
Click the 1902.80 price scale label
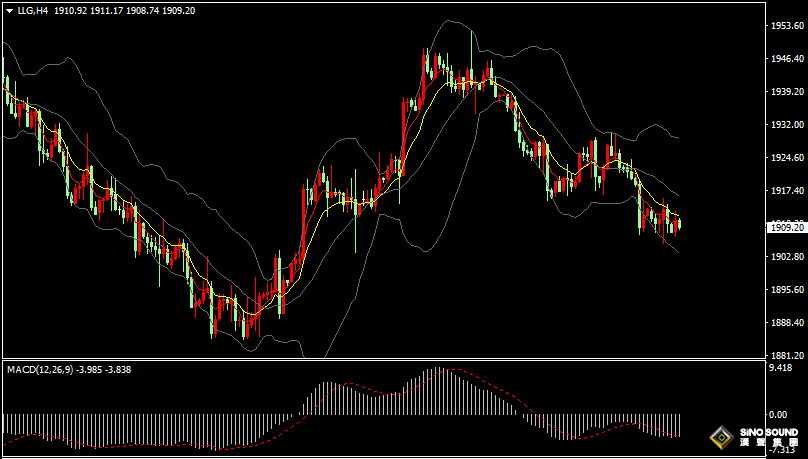pyautogui.click(x=786, y=257)
